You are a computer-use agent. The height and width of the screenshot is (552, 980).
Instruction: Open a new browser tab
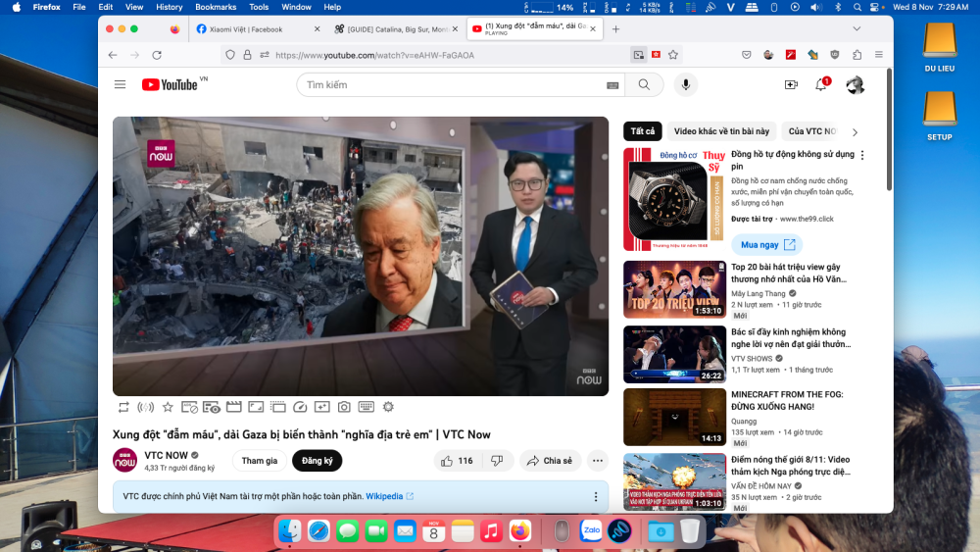point(615,28)
